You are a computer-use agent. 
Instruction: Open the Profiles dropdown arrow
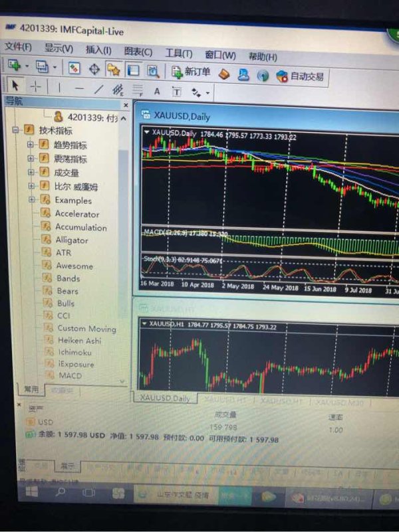tap(55, 67)
